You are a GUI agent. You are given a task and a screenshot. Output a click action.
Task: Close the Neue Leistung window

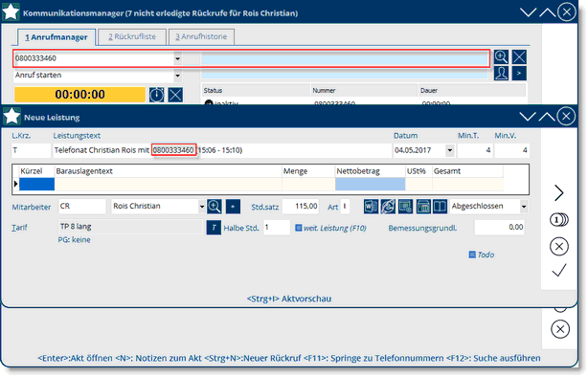566,116
